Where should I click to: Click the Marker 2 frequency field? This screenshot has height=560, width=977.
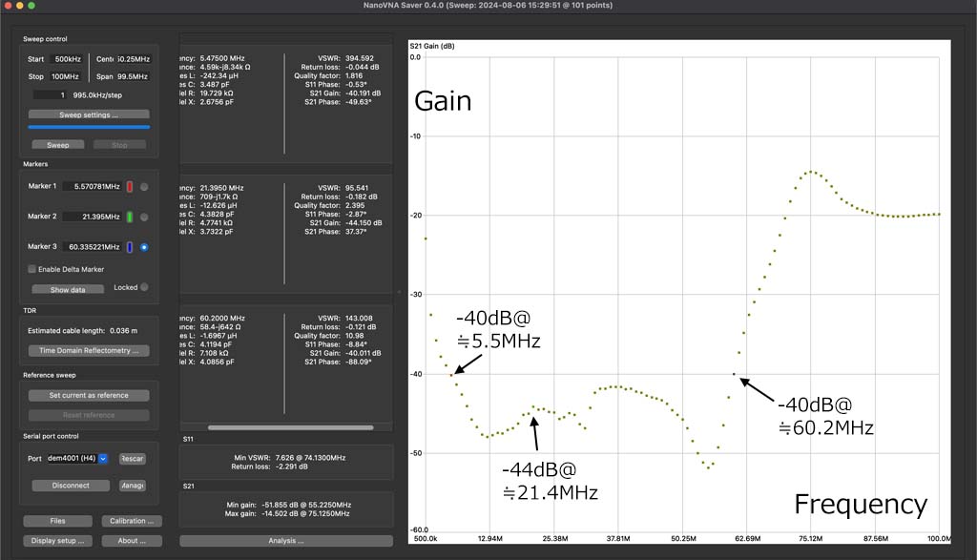[92, 218]
